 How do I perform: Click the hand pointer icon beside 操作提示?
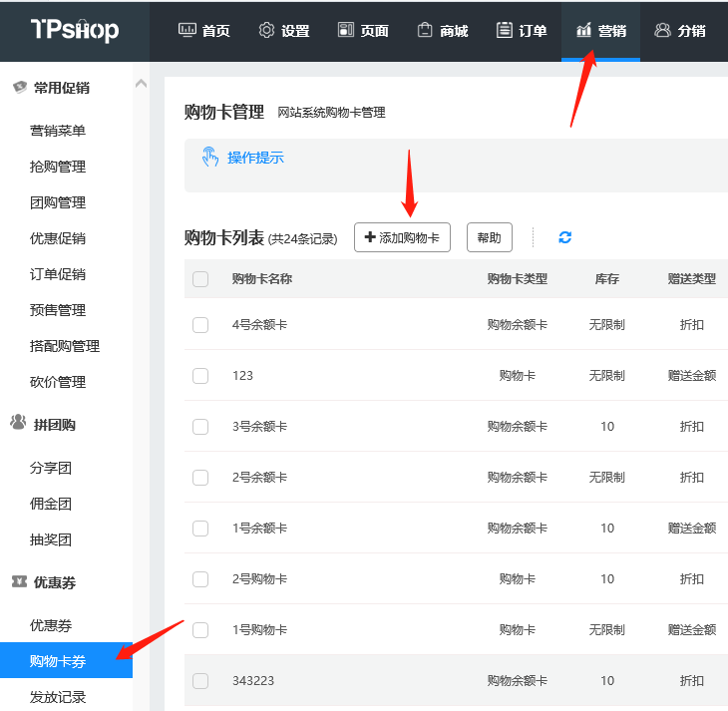coord(210,157)
